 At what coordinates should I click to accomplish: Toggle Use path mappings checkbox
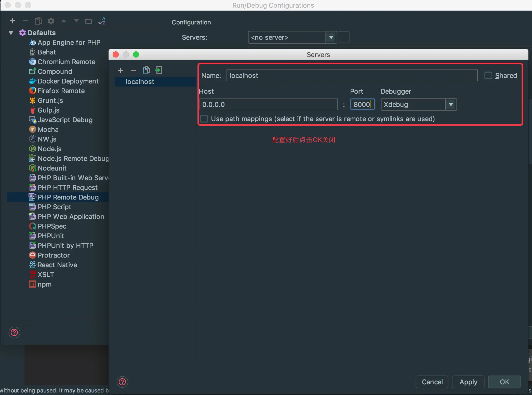coord(204,119)
